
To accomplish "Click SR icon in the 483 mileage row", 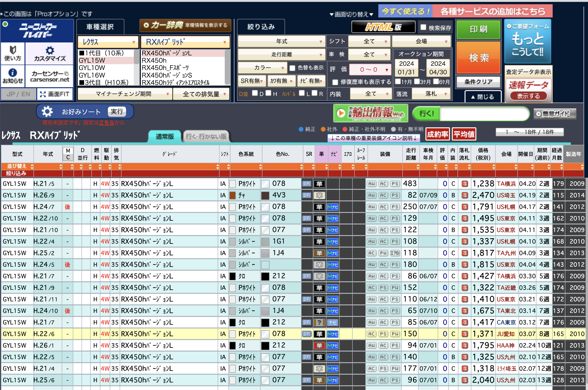I will click(307, 184).
